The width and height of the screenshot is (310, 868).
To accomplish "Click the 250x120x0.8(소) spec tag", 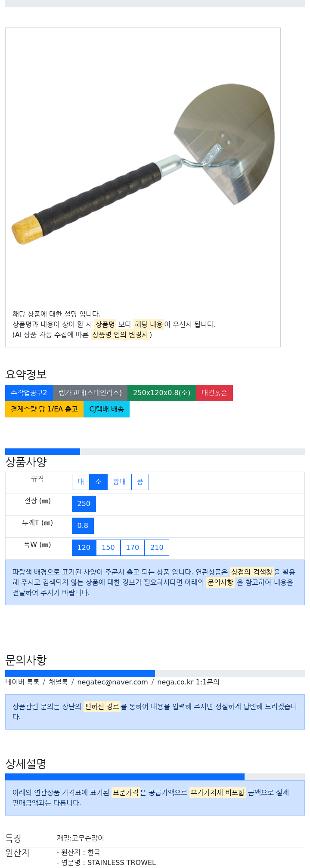I will tap(161, 393).
